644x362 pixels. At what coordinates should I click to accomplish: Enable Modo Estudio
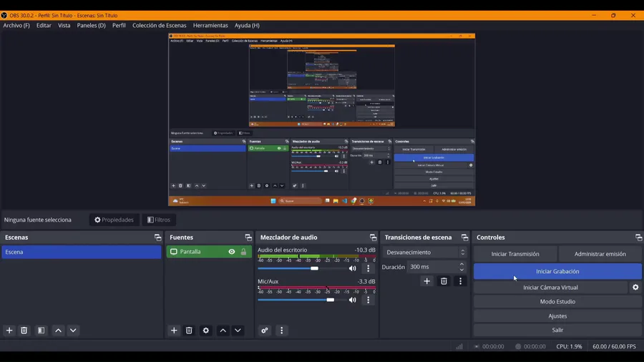pyautogui.click(x=557, y=302)
